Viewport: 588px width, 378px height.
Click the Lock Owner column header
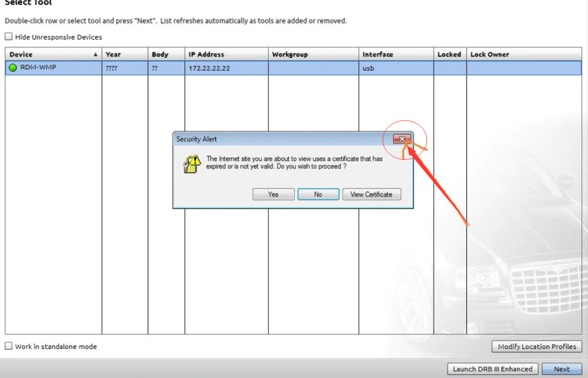(x=524, y=54)
